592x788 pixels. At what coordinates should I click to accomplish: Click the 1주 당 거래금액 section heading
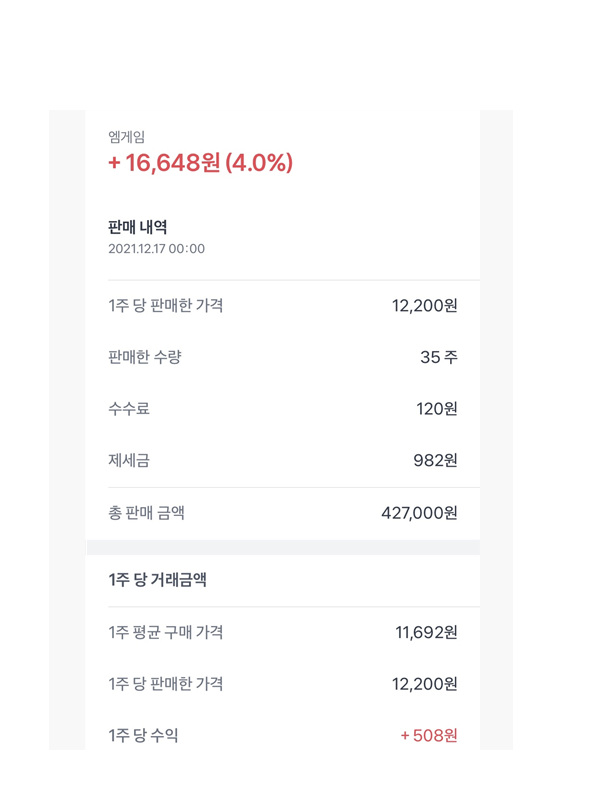coord(157,580)
